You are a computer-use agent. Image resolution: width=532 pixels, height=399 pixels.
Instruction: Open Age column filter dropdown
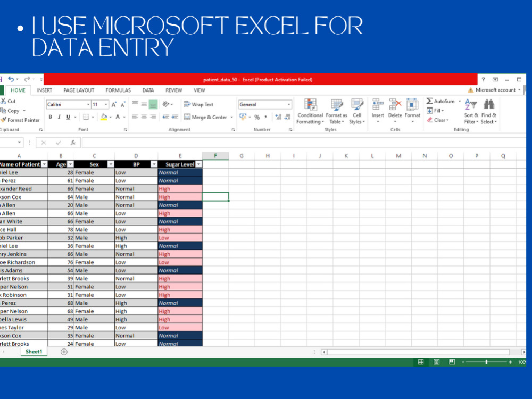(70, 164)
